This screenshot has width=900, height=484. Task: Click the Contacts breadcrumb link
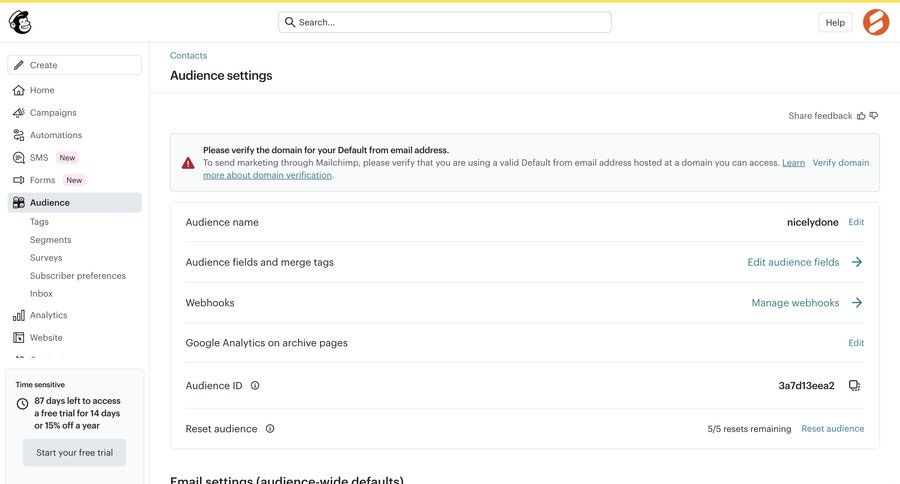(x=188, y=56)
